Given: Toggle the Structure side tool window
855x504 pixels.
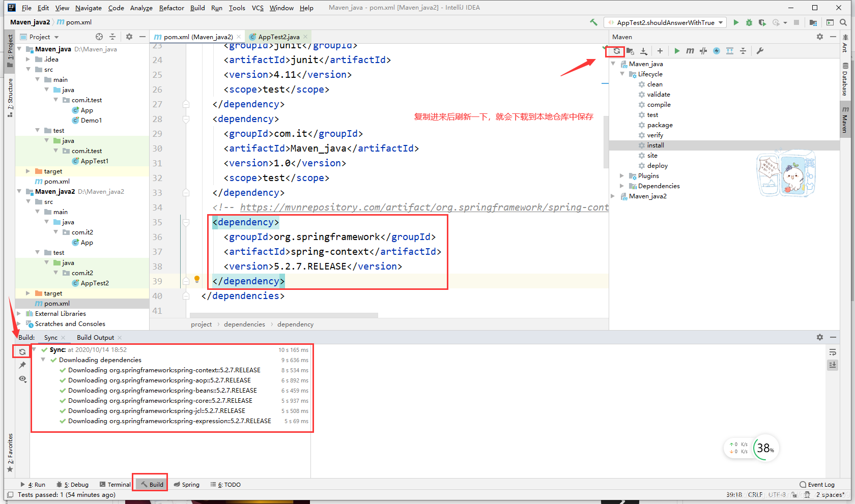Looking at the screenshot, I should (10, 98).
